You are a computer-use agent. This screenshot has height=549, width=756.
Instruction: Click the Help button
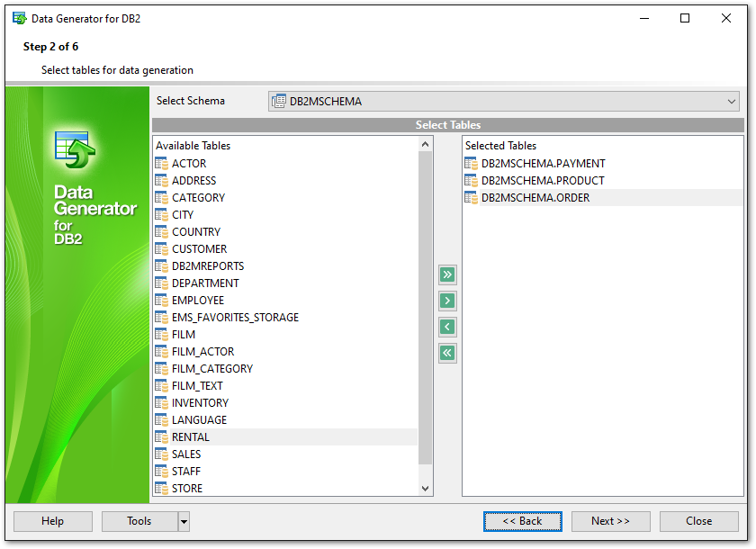pos(52,521)
